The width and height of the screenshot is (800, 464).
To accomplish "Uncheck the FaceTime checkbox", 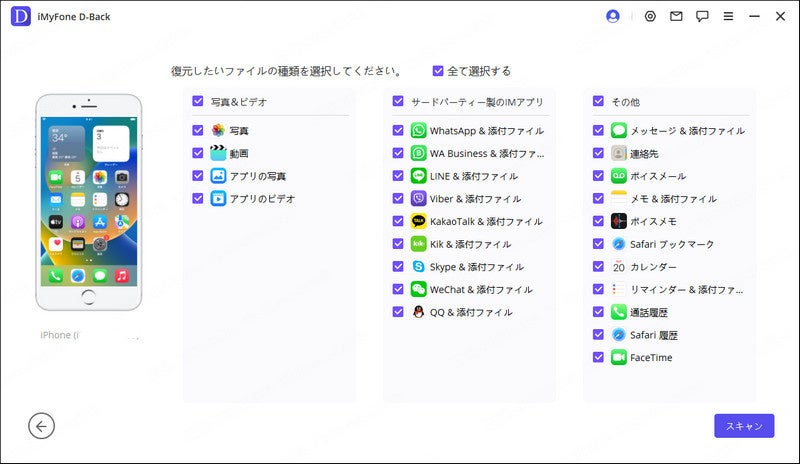I will pyautogui.click(x=598, y=357).
